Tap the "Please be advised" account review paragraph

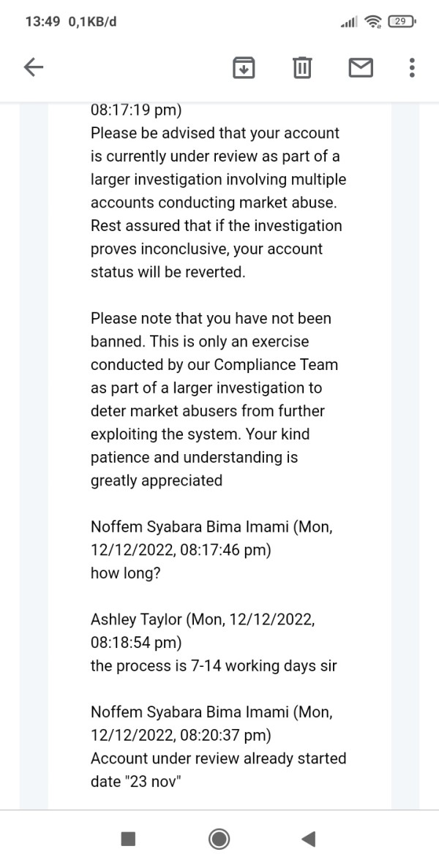click(217, 203)
